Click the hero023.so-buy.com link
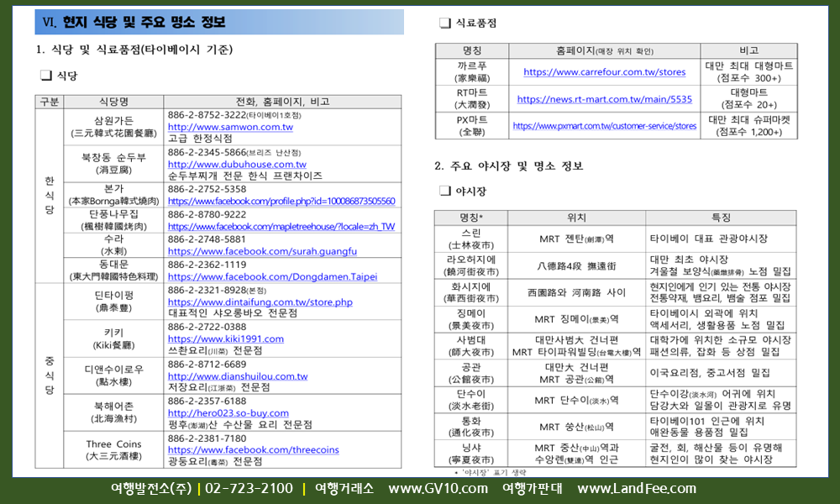 coord(228,413)
